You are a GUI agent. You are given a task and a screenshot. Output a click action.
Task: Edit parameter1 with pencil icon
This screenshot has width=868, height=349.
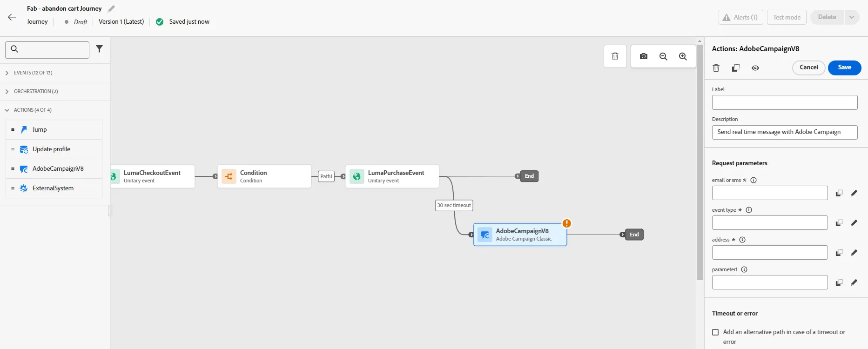(854, 282)
